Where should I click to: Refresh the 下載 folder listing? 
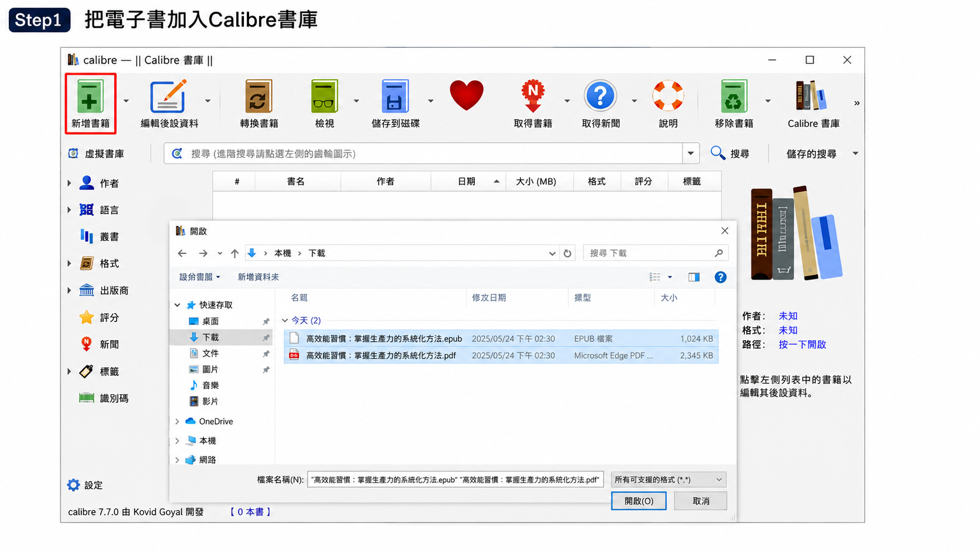pos(567,253)
